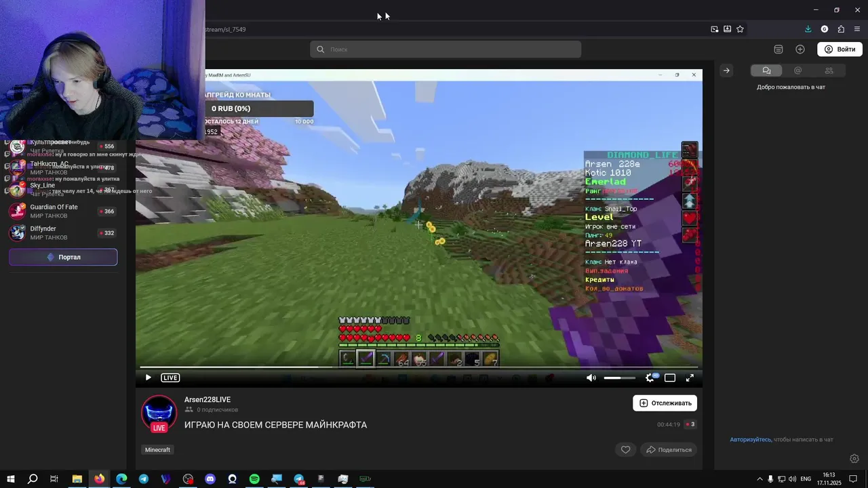Click the picture-in-picture icon in address bar
The width and height of the screenshot is (868, 488).
pos(714,29)
